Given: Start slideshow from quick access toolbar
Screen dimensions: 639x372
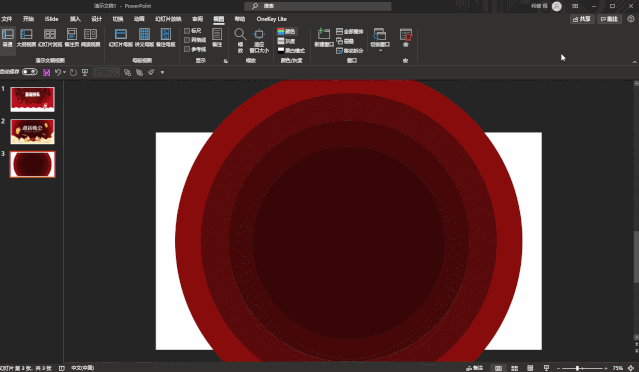Looking at the screenshot, I should pyautogui.click(x=85, y=73).
